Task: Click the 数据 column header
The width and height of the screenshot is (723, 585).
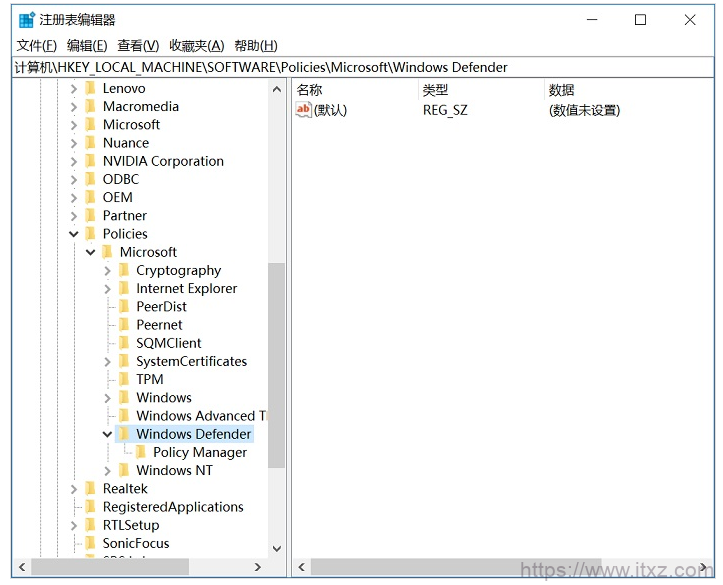Action: 629,90
